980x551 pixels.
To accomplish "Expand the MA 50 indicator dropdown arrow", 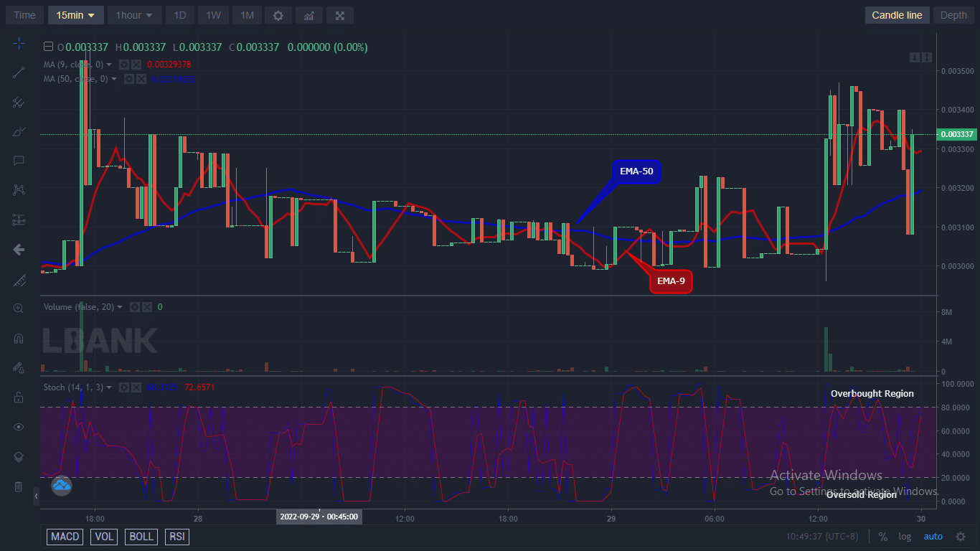I will (113, 79).
